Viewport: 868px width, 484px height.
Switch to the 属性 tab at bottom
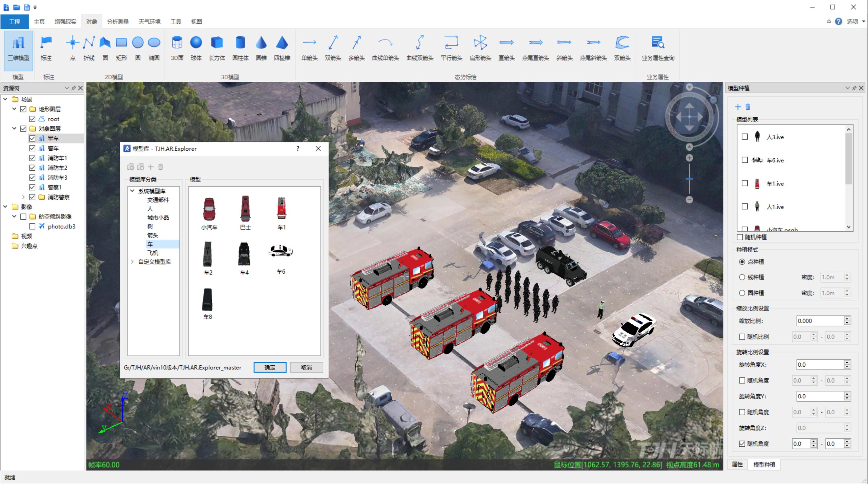[x=737, y=465]
